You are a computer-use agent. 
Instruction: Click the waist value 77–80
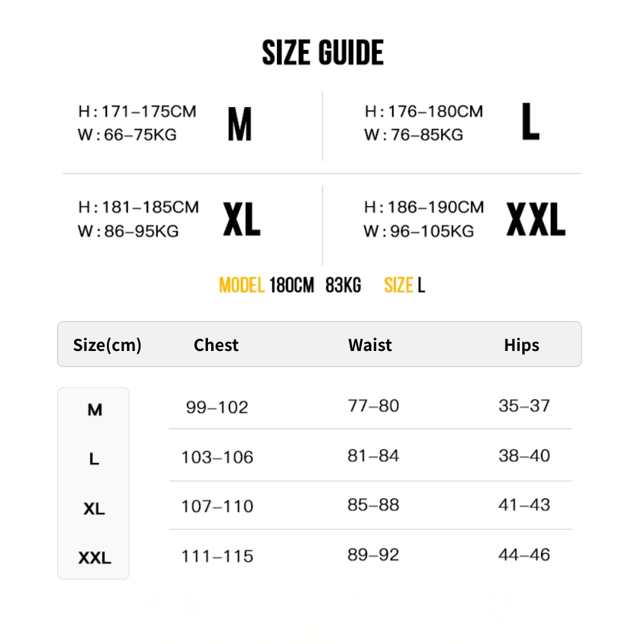374,406
